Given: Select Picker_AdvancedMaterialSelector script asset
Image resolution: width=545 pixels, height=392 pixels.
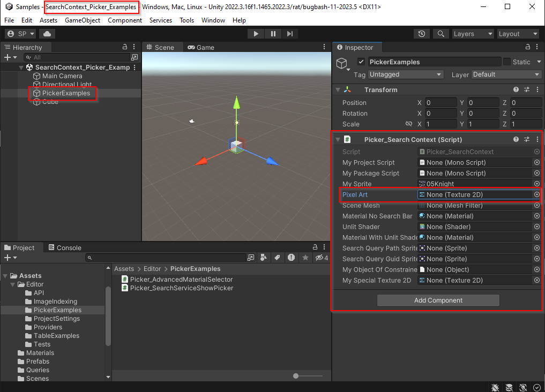Looking at the screenshot, I should [x=181, y=280].
